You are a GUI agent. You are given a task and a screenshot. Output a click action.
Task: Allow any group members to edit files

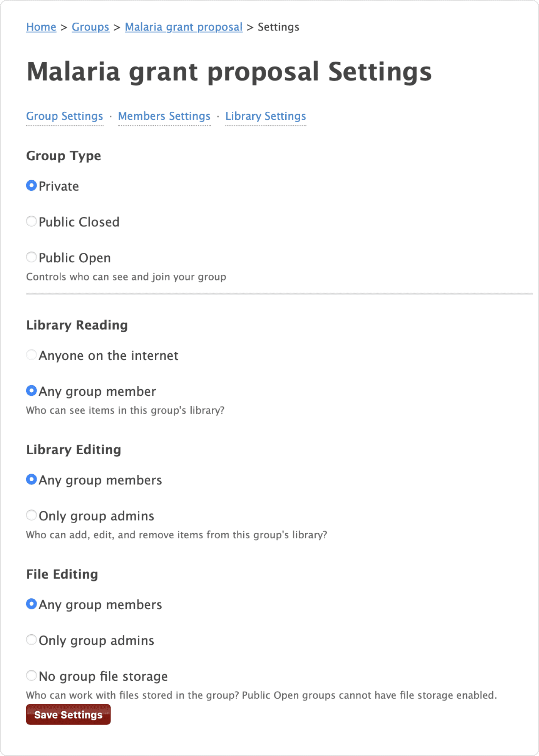coord(31,604)
